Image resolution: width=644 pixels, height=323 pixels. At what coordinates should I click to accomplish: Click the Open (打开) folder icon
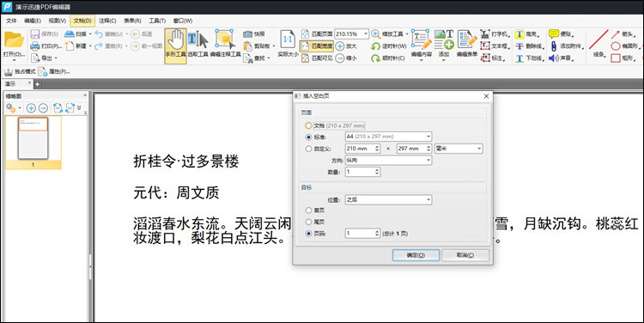click(x=14, y=40)
